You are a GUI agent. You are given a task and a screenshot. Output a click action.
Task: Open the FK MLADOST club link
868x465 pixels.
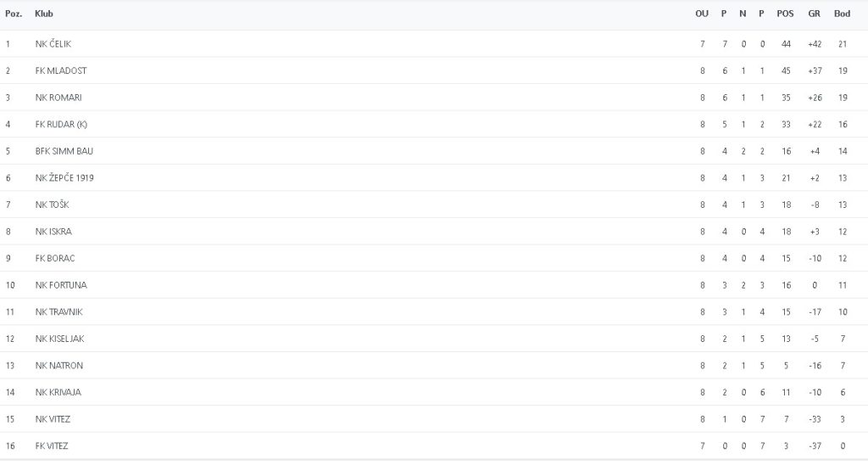click(61, 70)
